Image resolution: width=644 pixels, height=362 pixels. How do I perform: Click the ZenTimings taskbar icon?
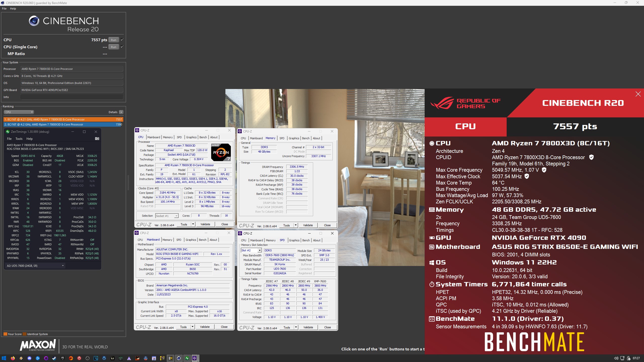[187, 358]
